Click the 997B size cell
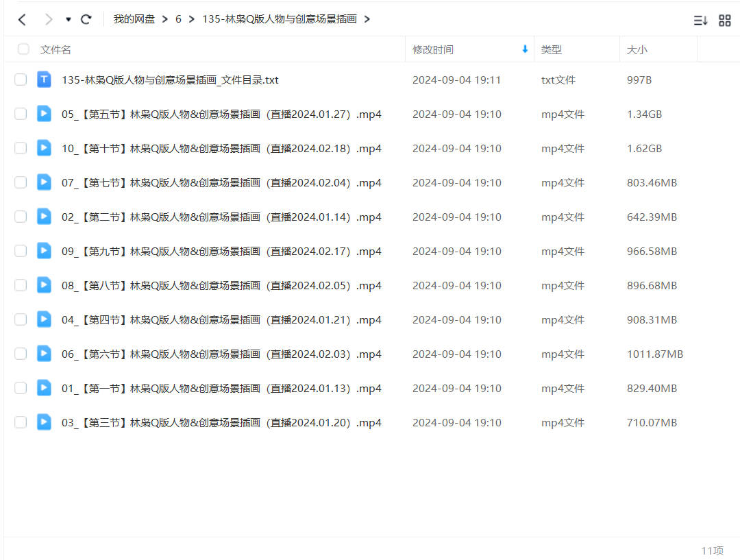740x560 pixels. (639, 80)
